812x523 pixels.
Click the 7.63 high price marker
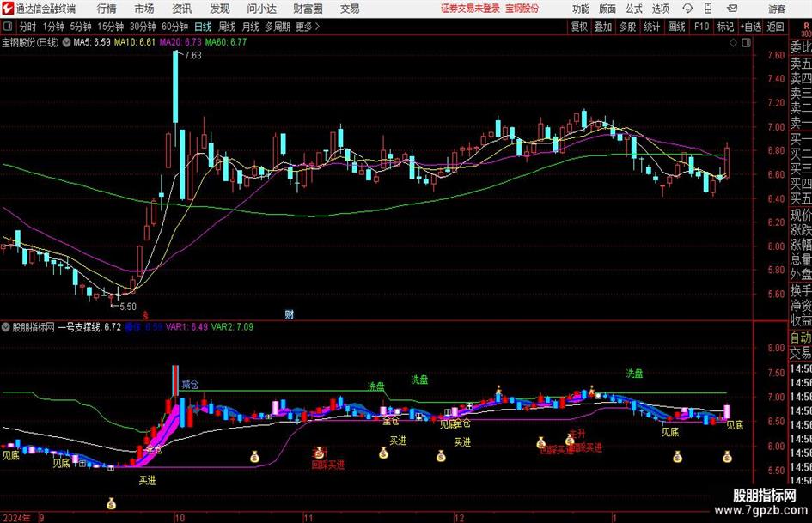192,56
